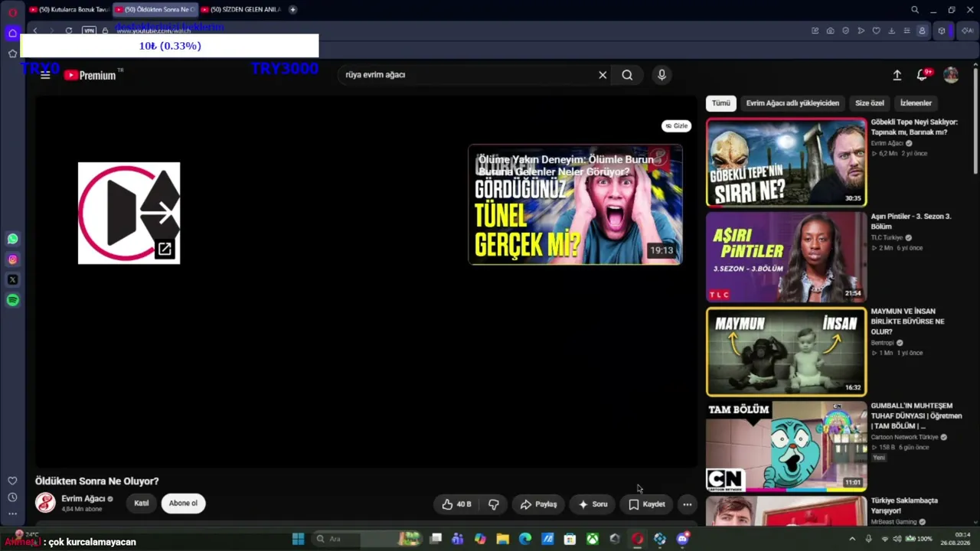Focus the YouTube search input field
This screenshot has height=551, width=980.
tap(469, 75)
